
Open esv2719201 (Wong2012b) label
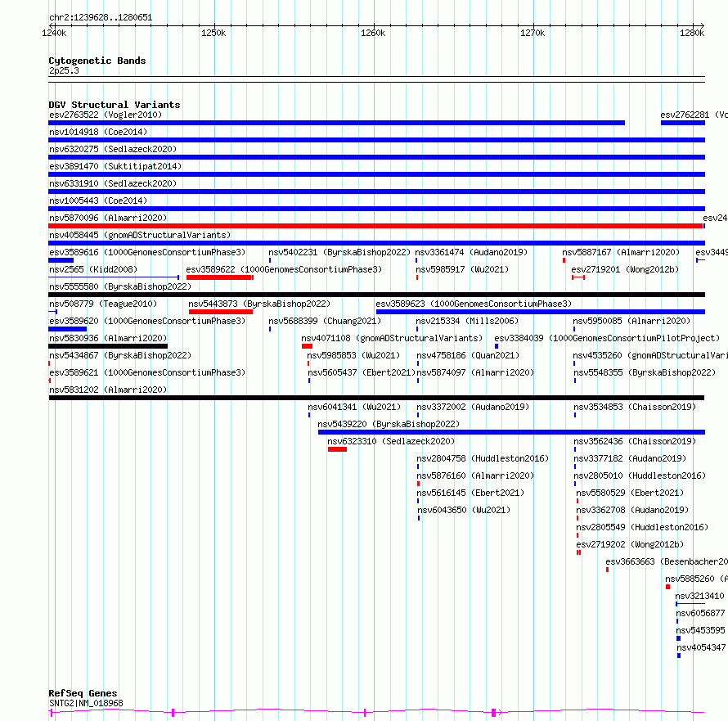[x=625, y=269]
